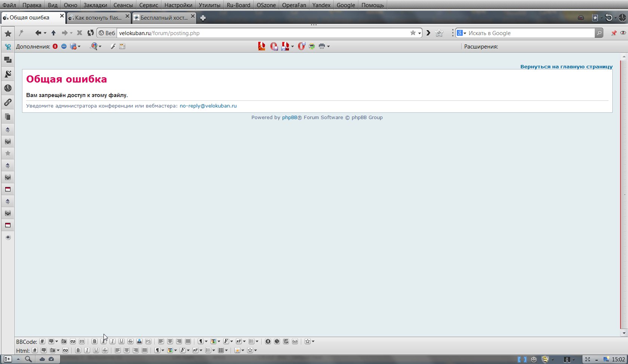Click the wrench settings icon
This screenshot has width=628, height=364.
point(113,46)
